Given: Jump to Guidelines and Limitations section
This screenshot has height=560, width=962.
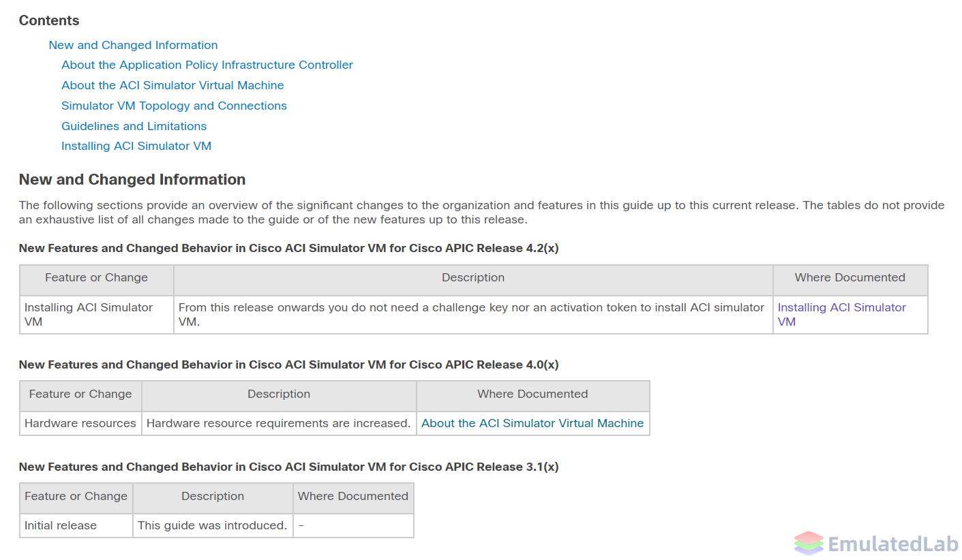Looking at the screenshot, I should tap(134, 126).
